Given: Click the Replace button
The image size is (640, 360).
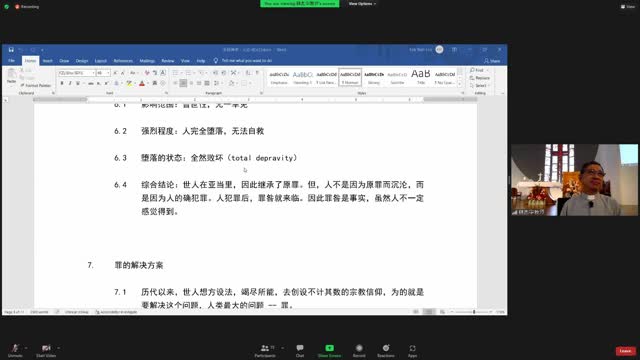Looking at the screenshot, I should 480,78.
